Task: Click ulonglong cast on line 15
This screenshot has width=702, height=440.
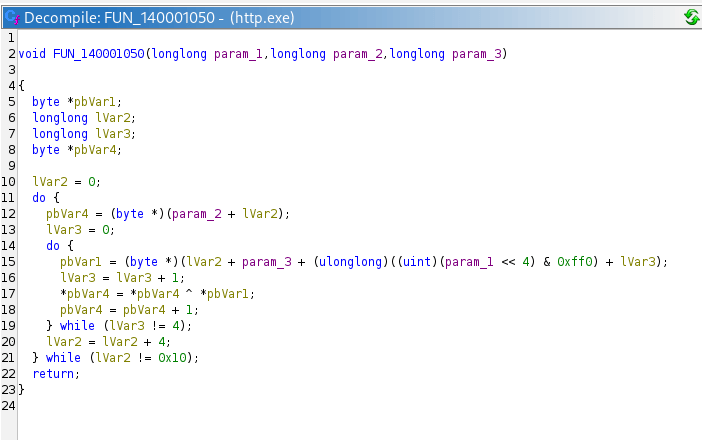Action: [x=351, y=262]
